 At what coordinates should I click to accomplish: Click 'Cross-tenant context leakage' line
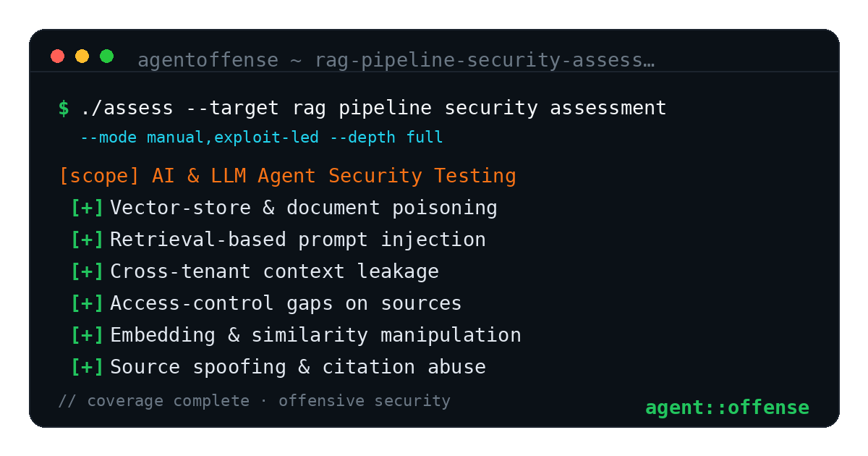[x=275, y=271]
